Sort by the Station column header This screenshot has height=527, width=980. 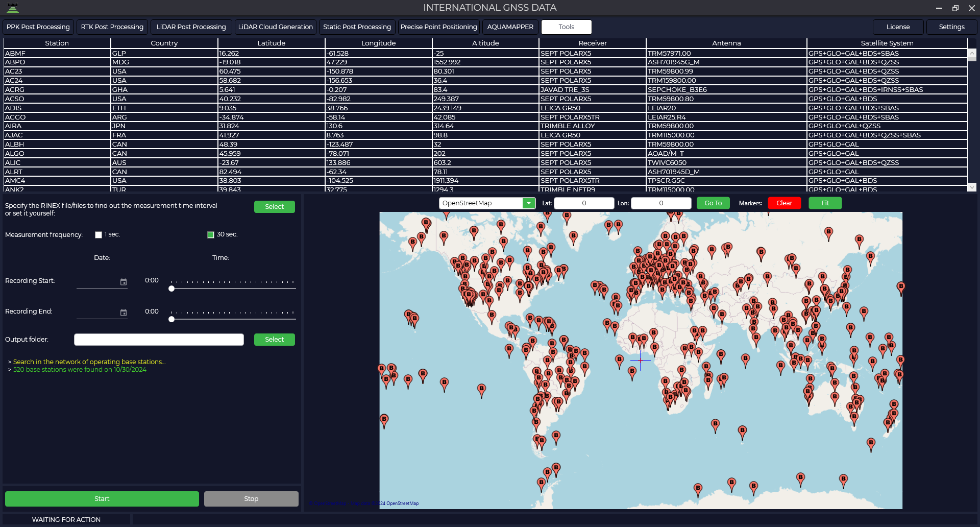(57, 43)
